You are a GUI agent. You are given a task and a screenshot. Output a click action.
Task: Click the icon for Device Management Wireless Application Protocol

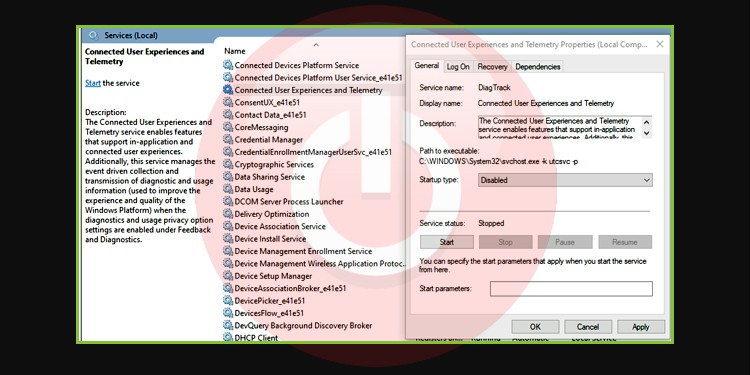coord(228,264)
